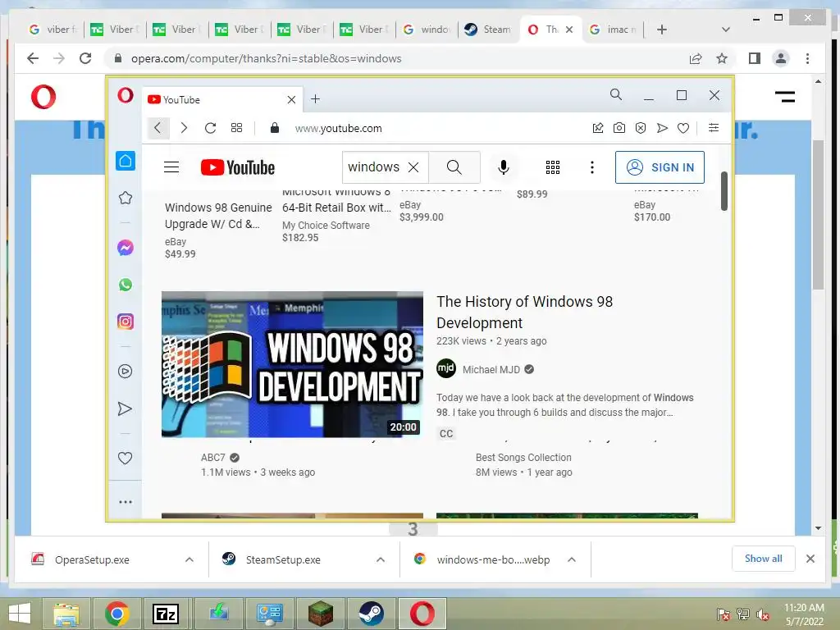Viewport: 840px width, 630px height.
Task: Reload page in Opera toolbar
Action: [x=211, y=128]
